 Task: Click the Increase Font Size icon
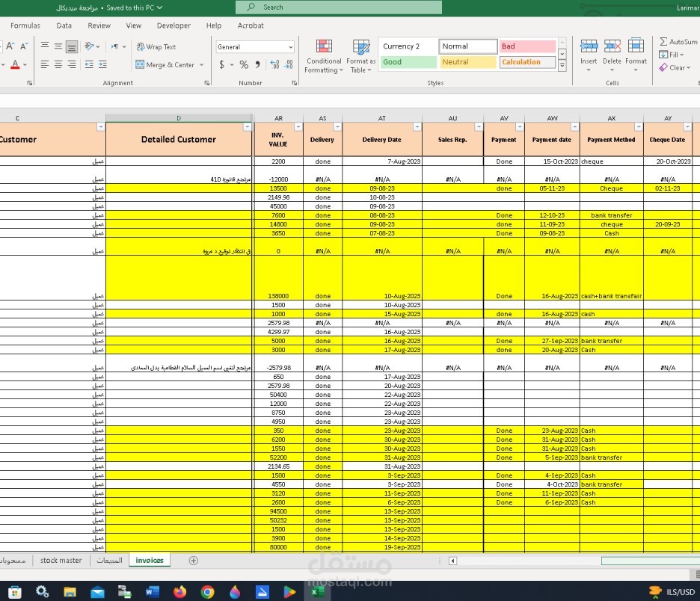click(x=10, y=46)
